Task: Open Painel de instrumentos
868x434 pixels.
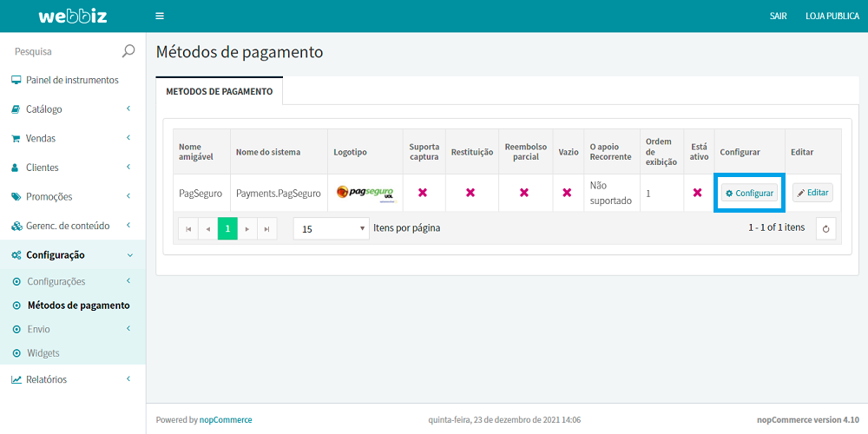Action: (72, 80)
